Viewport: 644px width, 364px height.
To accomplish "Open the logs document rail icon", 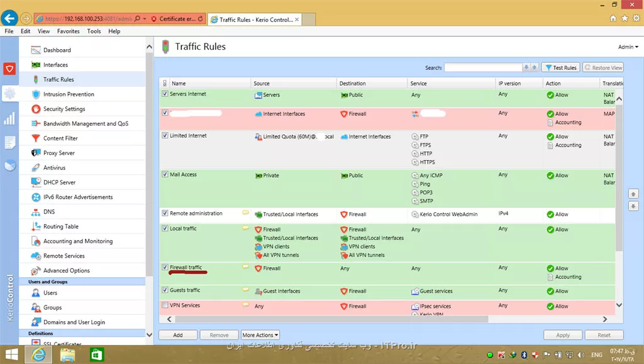I will tap(9, 142).
